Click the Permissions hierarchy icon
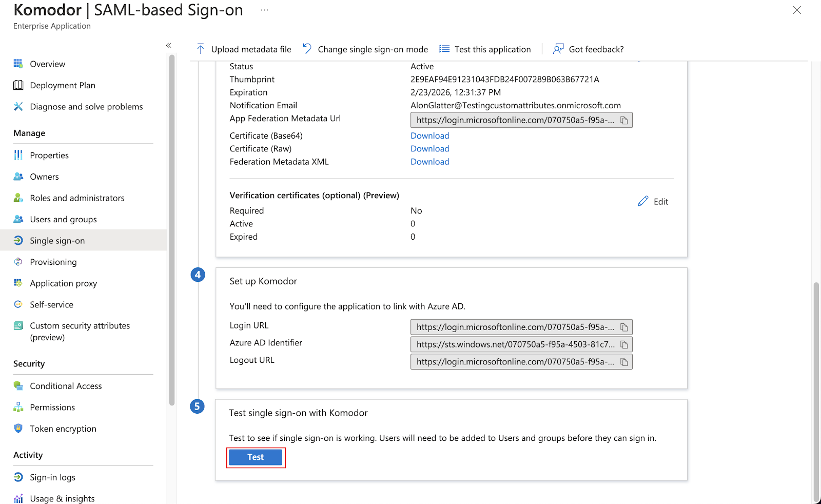 pyautogui.click(x=18, y=407)
